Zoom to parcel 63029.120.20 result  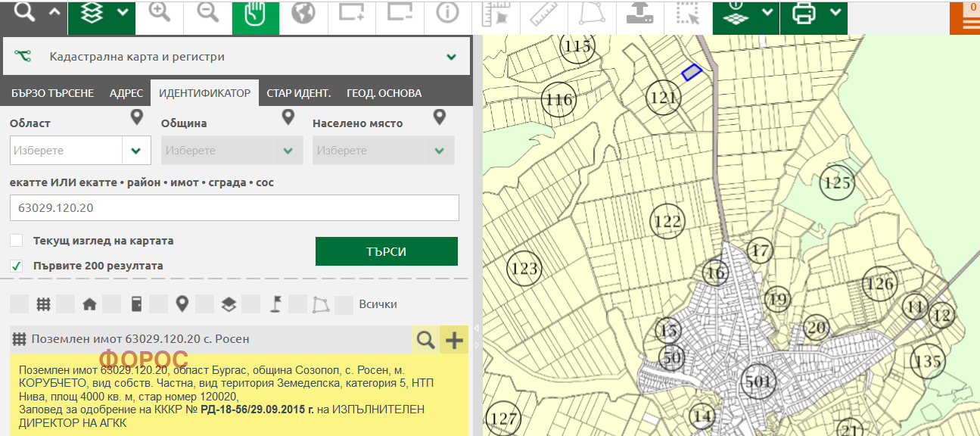[426, 340]
